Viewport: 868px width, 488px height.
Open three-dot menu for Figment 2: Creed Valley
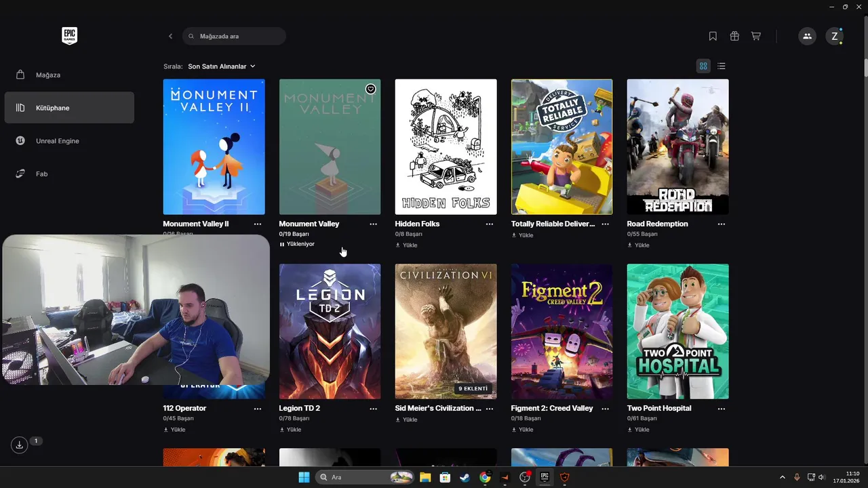[x=606, y=409]
